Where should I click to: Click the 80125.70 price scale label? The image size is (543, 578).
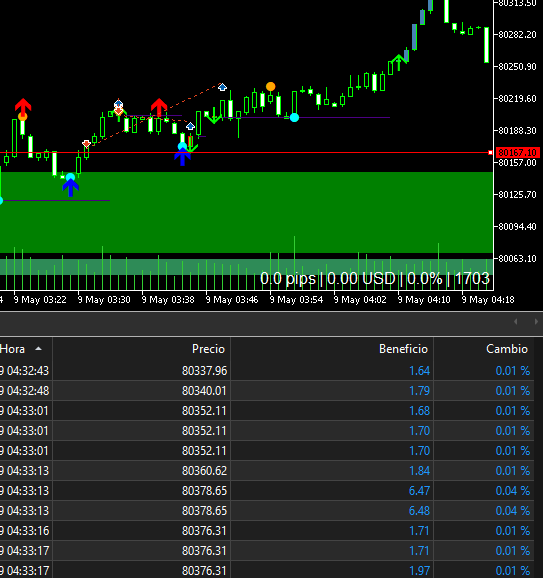(x=517, y=195)
